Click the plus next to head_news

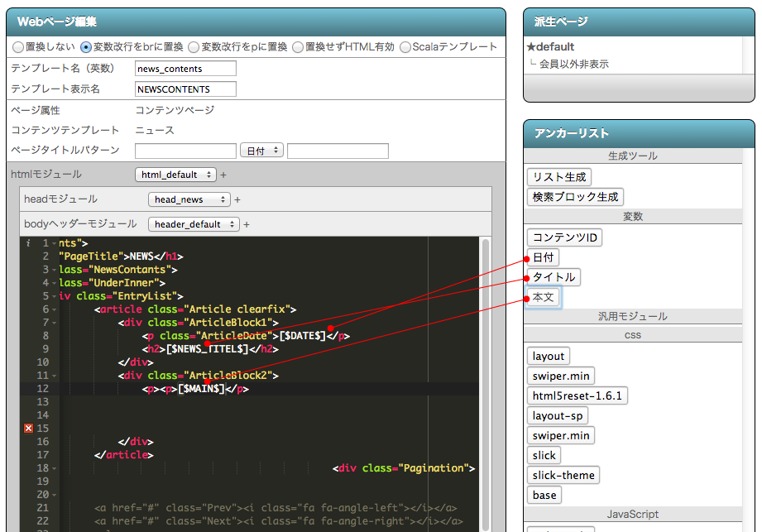pos(237,199)
